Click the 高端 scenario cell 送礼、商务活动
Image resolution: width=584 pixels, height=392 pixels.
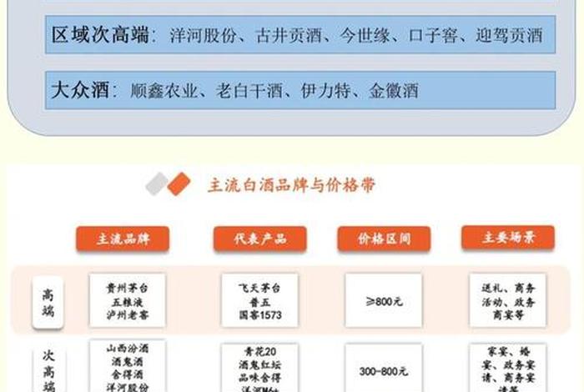(x=508, y=301)
